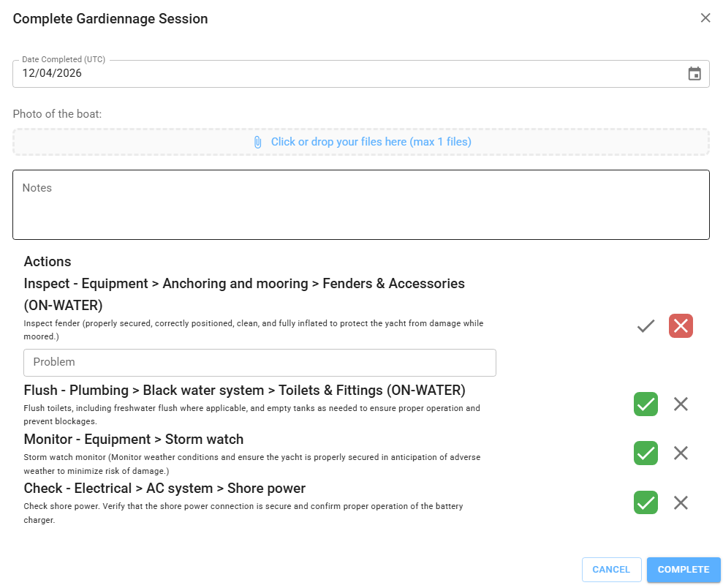723x588 pixels.
Task: Mark fender inspection as passed
Action: pos(646,326)
